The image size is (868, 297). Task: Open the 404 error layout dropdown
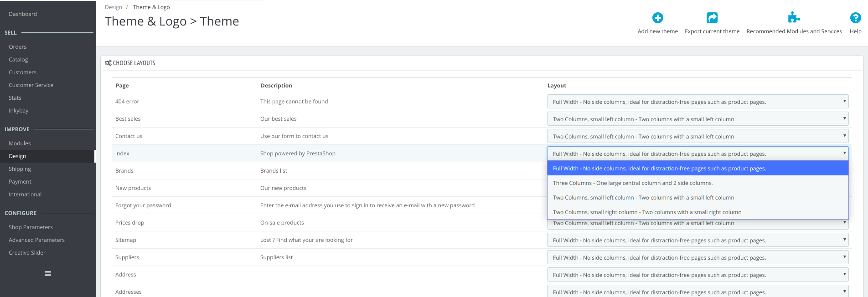click(697, 102)
